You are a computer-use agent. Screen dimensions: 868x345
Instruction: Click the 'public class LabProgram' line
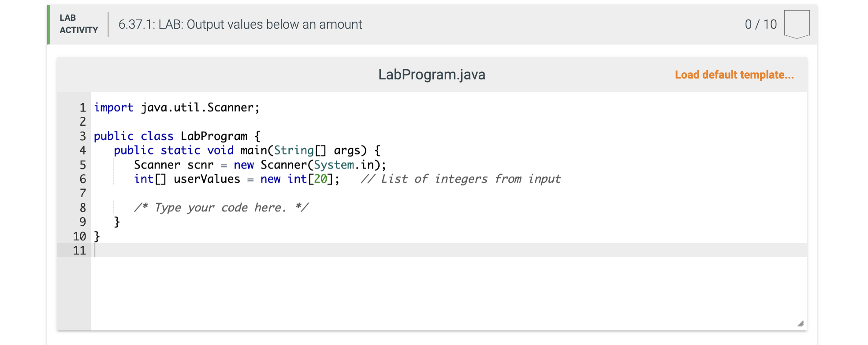(177, 136)
